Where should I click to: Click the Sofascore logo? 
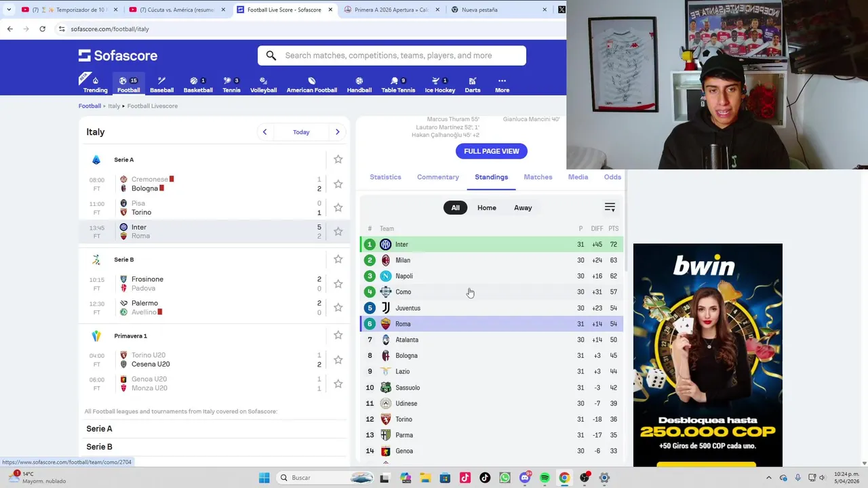[x=118, y=56]
